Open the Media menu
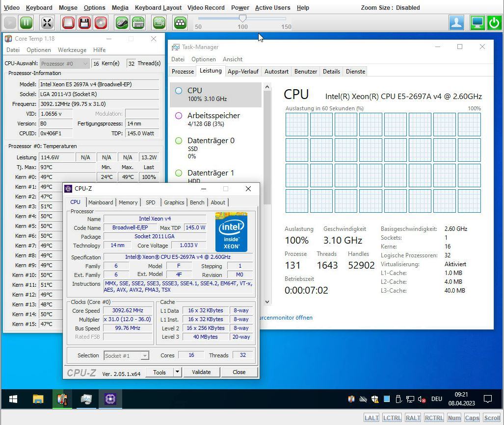The width and height of the screenshot is (504, 425). coord(120,8)
